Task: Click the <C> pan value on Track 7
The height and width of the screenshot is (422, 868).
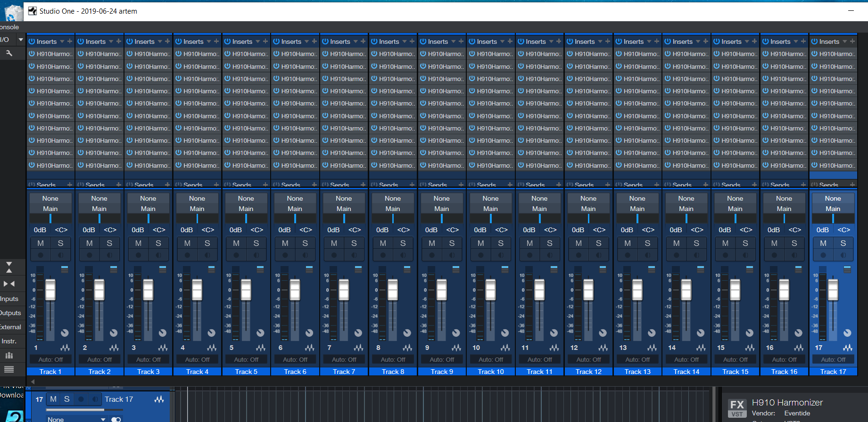Action: click(x=355, y=230)
